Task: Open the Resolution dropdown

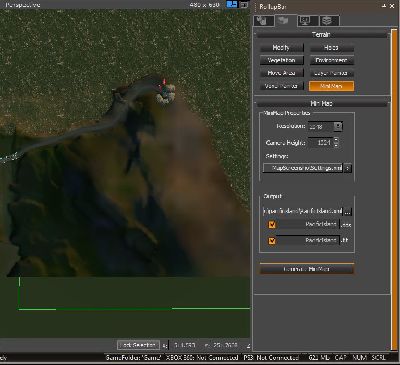Action: [338, 126]
